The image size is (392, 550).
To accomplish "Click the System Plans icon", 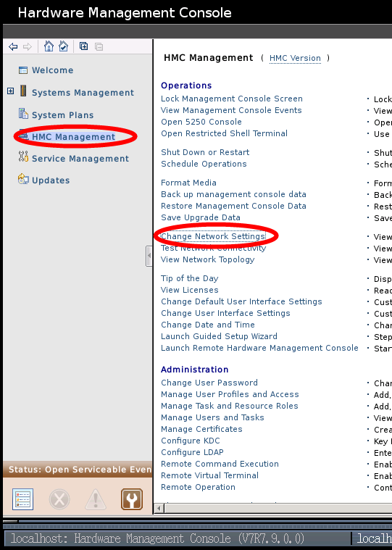I will pos(23,114).
